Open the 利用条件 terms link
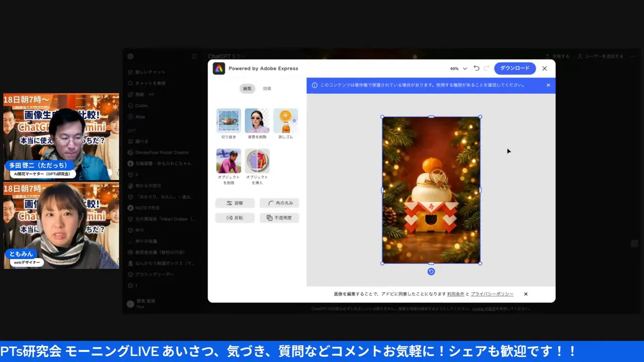The image size is (644, 362). coord(455,294)
